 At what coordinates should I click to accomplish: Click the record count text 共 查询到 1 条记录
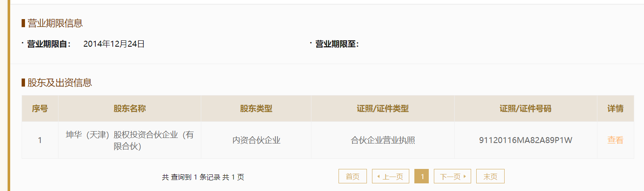pyautogui.click(x=191, y=177)
